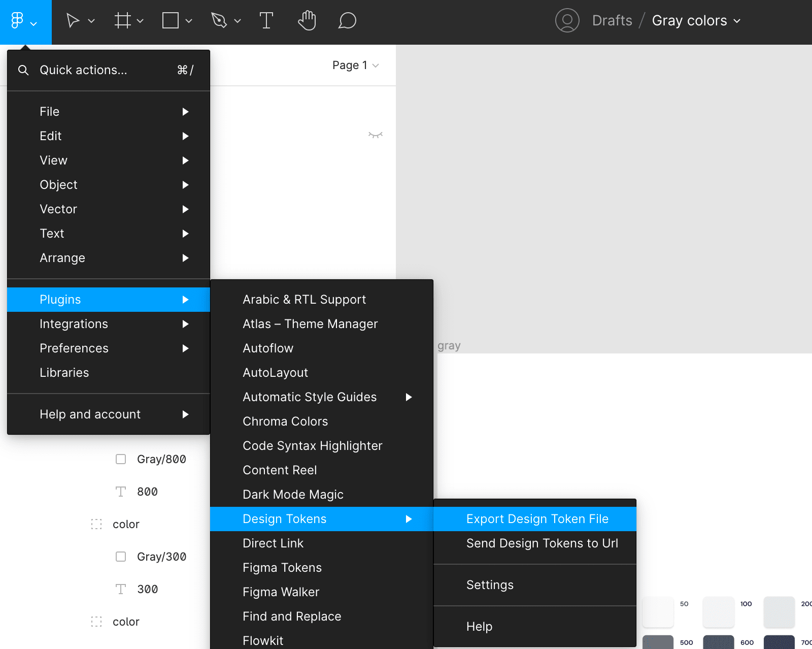Open the Design Tokens submenu
The height and width of the screenshot is (649, 812).
[x=322, y=519]
